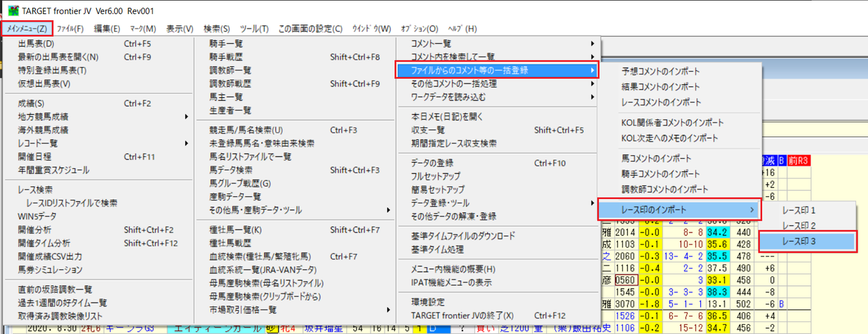The image size is (868, 334).
Task: Open the マーク(M) menu
Action: (x=142, y=29)
